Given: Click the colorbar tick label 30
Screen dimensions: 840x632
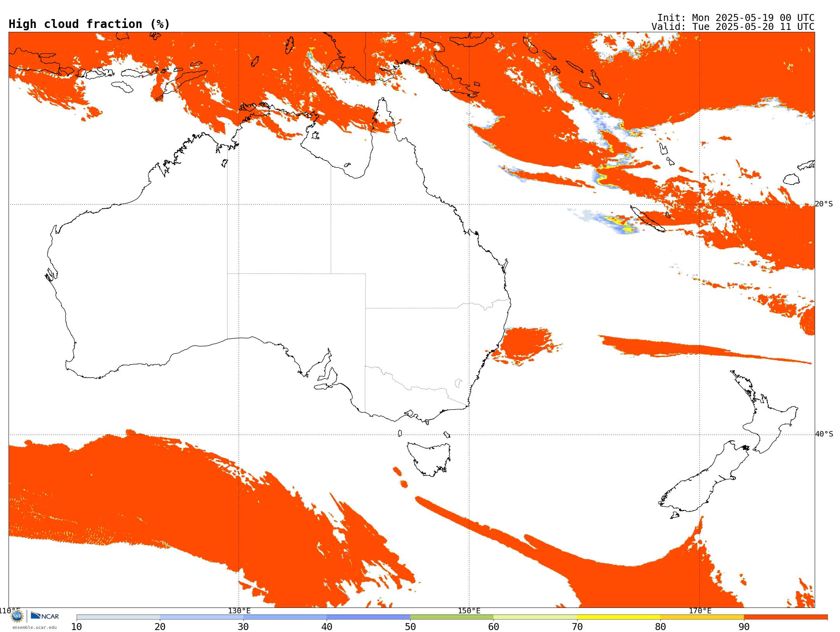Looking at the screenshot, I should (x=243, y=627).
